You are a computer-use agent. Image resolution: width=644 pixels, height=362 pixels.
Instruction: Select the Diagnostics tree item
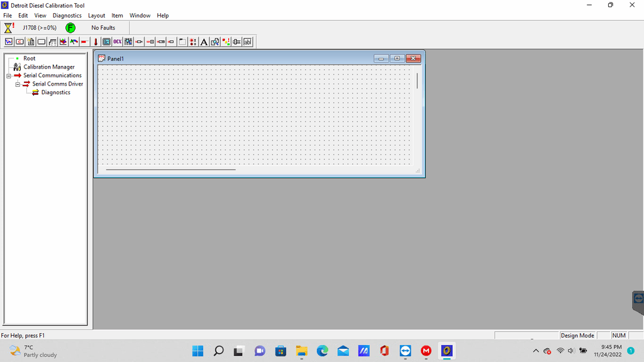[55, 92]
